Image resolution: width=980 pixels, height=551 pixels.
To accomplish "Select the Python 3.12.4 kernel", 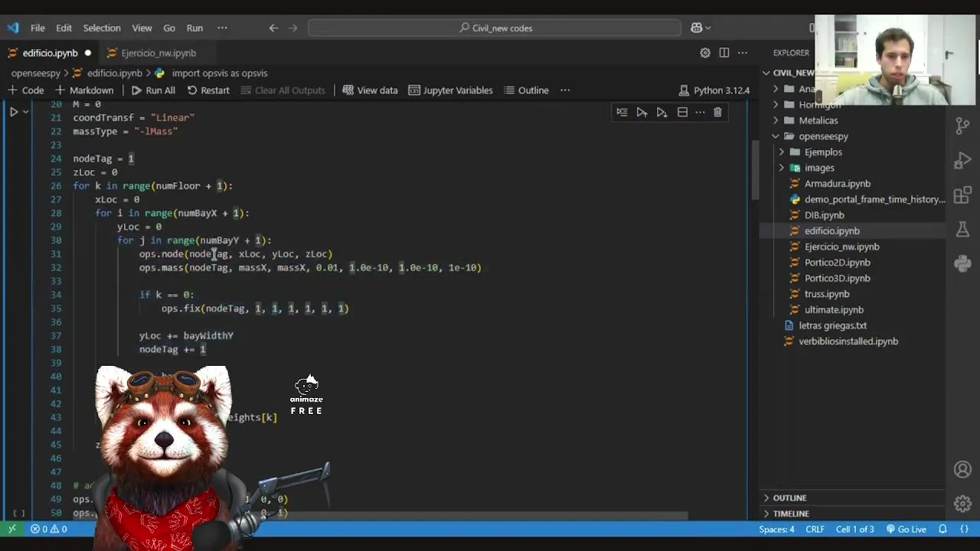I will (x=714, y=90).
